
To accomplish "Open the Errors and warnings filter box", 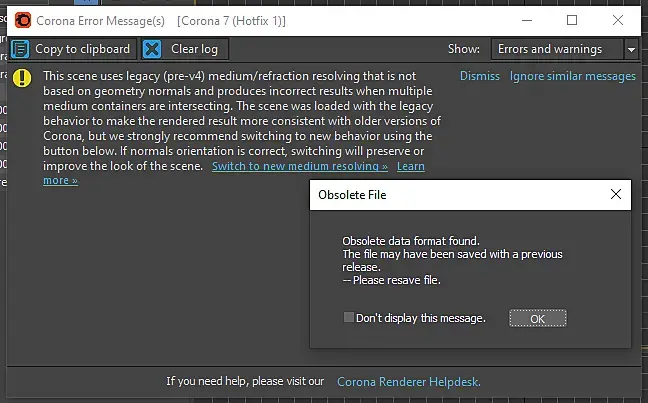I will click(556, 49).
